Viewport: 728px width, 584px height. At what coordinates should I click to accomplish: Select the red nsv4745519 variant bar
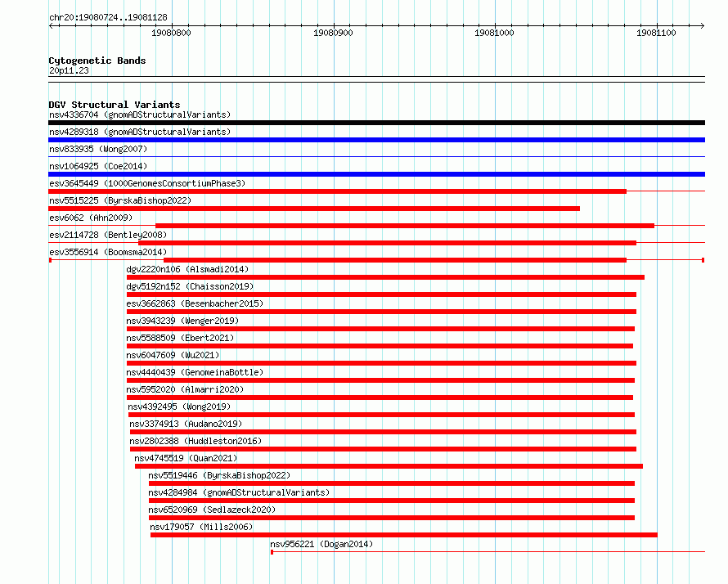coord(389,466)
